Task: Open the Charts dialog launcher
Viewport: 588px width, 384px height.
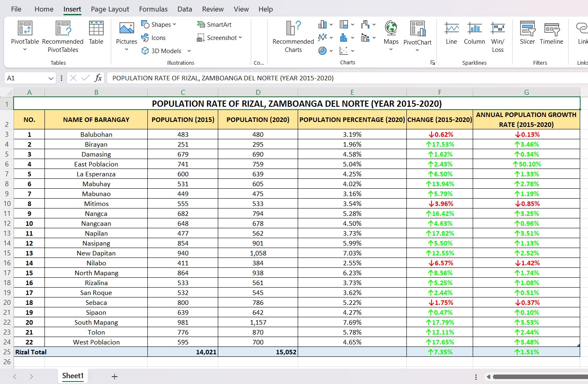Action: 432,63
